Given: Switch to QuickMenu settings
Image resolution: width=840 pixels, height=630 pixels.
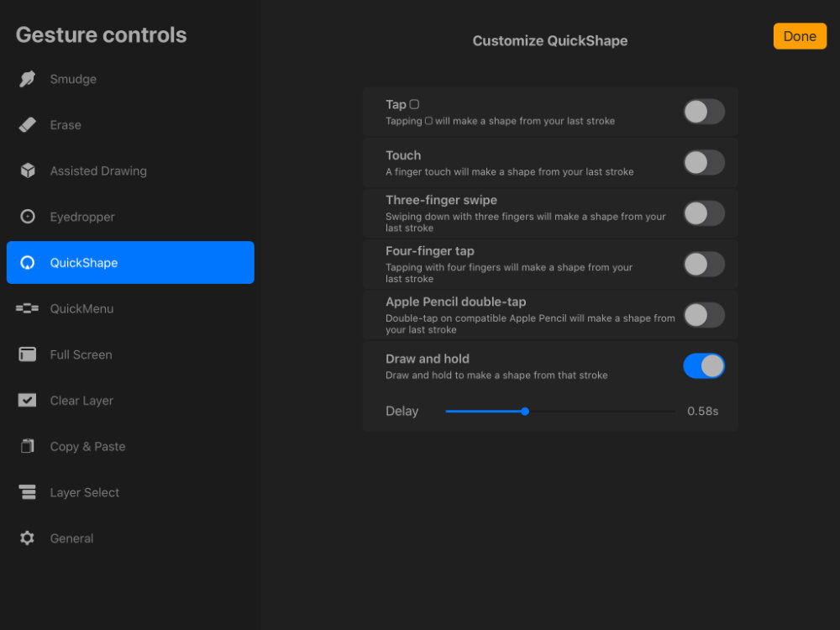Looking at the screenshot, I should [130, 308].
